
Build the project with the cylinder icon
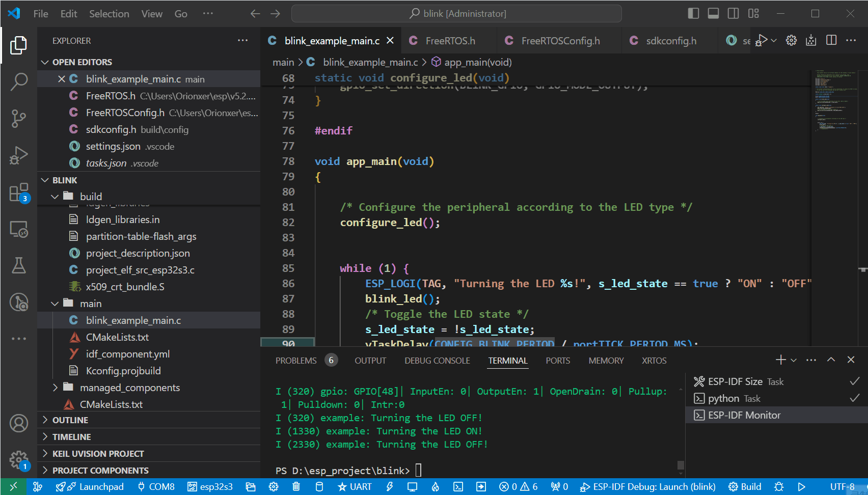coord(319,487)
